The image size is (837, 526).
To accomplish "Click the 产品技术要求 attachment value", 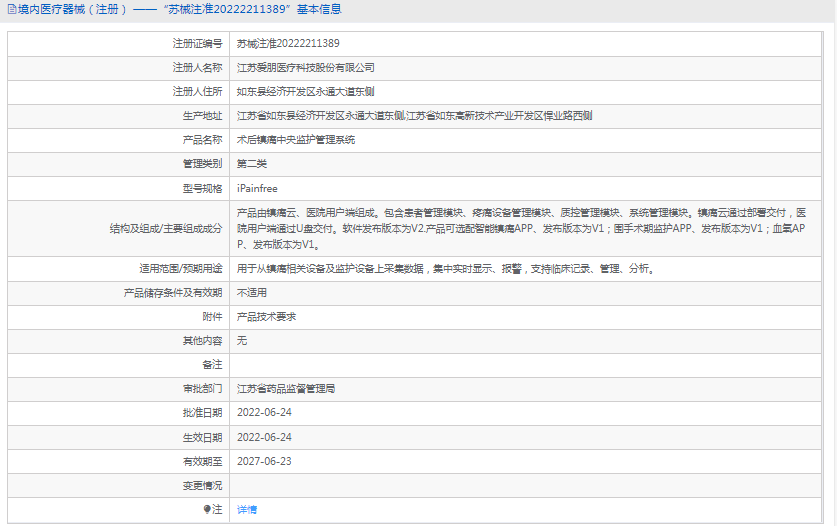I will point(266,317).
